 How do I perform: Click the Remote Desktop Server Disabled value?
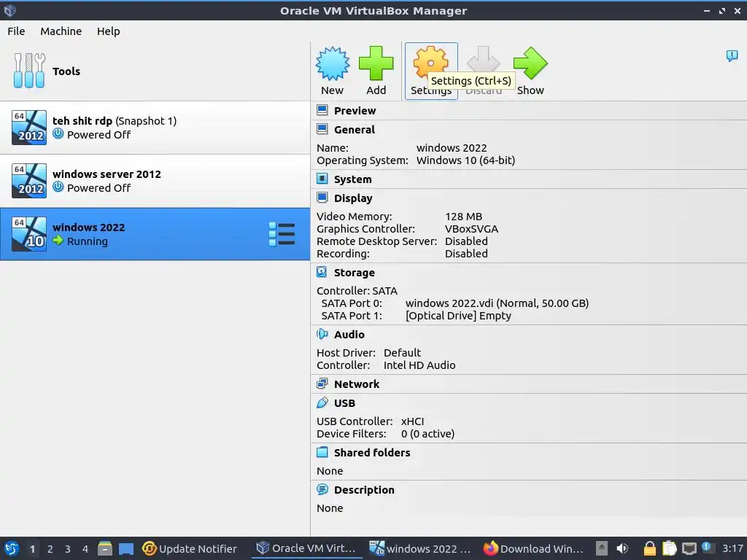pyautogui.click(x=466, y=241)
